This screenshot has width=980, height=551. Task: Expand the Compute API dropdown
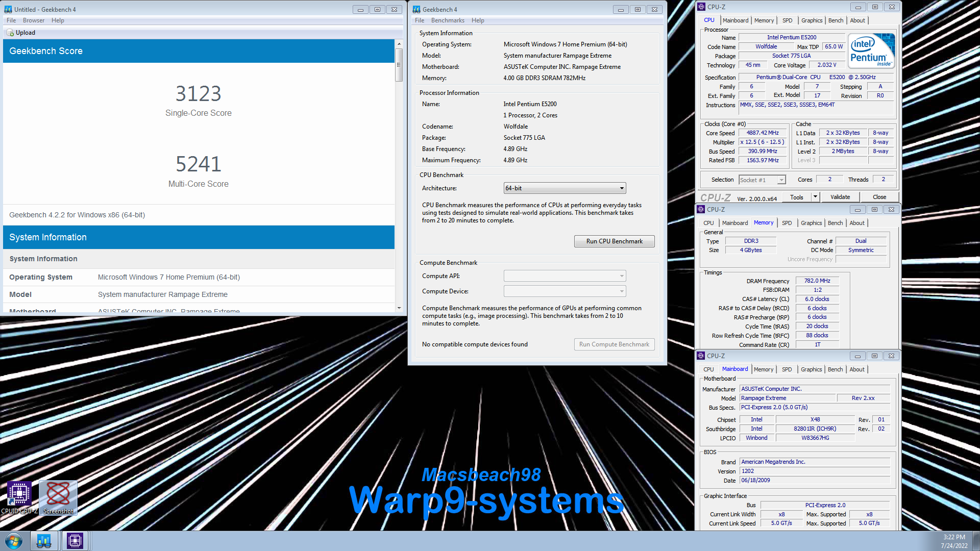(565, 276)
